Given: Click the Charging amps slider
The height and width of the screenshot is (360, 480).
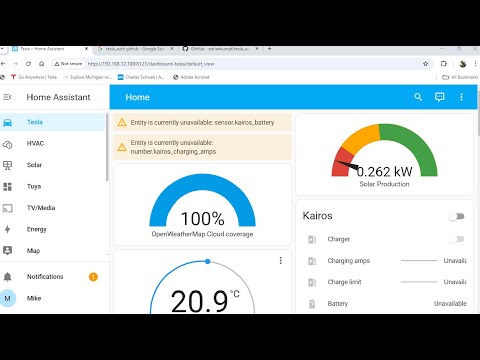Looking at the screenshot, I should click(419, 261).
